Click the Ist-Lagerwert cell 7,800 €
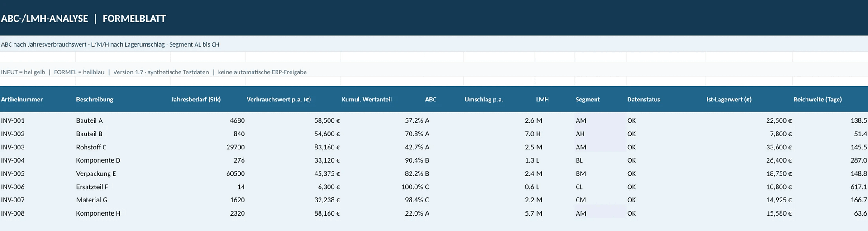This screenshot has height=231, width=868. pos(749,134)
